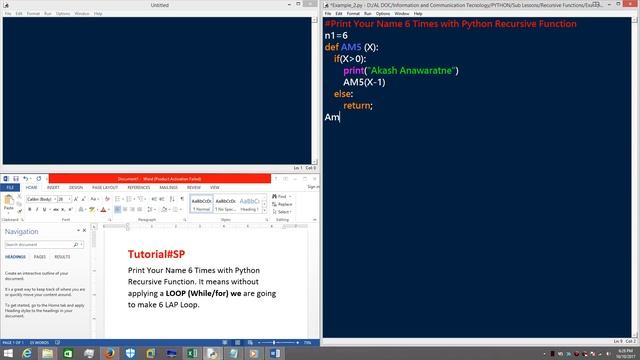
Task: Undo the last action in Word
Action: point(25,179)
